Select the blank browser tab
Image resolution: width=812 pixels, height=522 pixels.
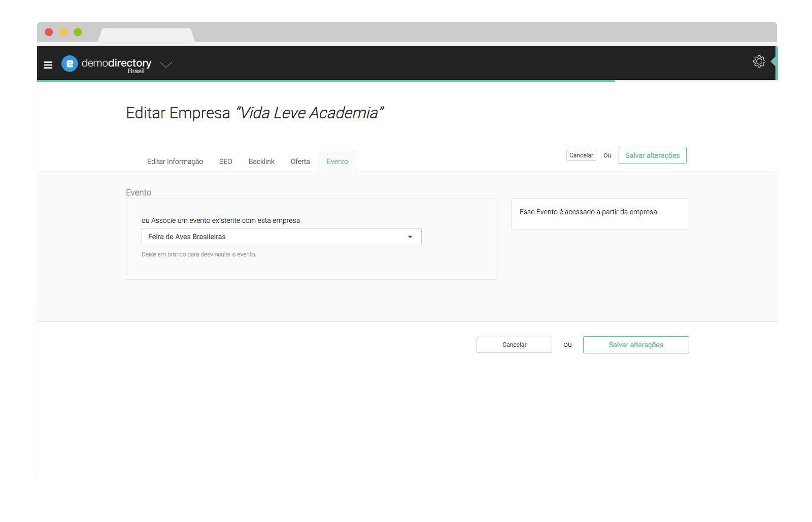click(146, 35)
